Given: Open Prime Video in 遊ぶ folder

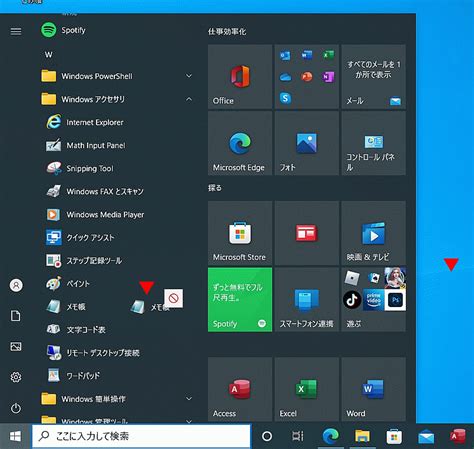Looking at the screenshot, I should [x=374, y=300].
